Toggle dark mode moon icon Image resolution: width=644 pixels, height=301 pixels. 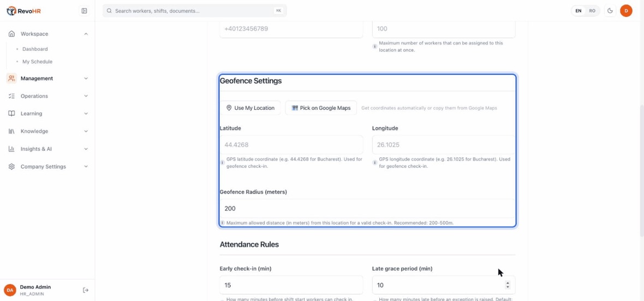[x=610, y=11]
